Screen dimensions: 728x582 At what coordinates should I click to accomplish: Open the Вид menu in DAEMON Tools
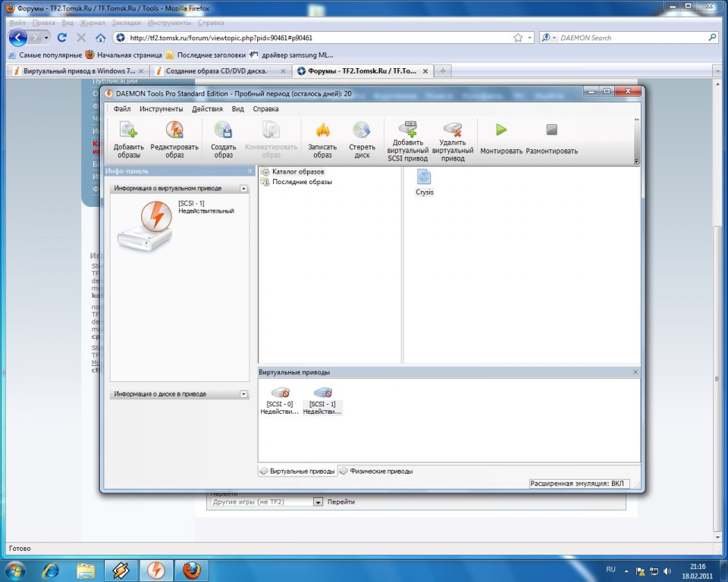point(237,109)
